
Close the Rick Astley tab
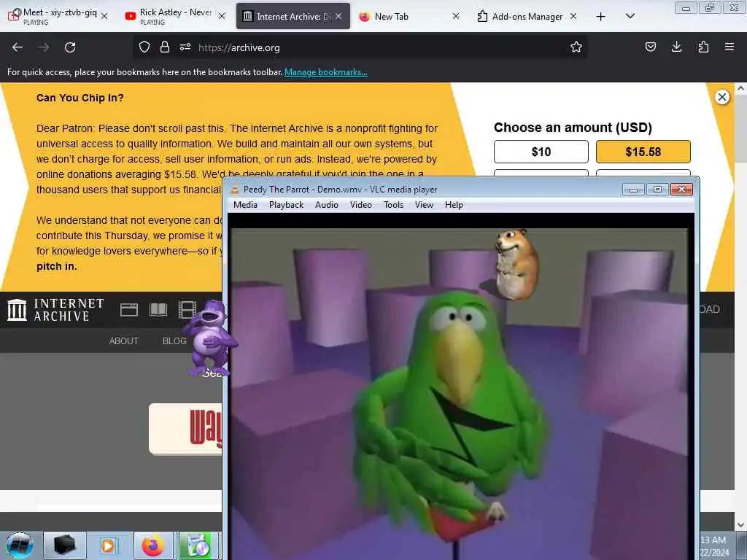(x=222, y=16)
